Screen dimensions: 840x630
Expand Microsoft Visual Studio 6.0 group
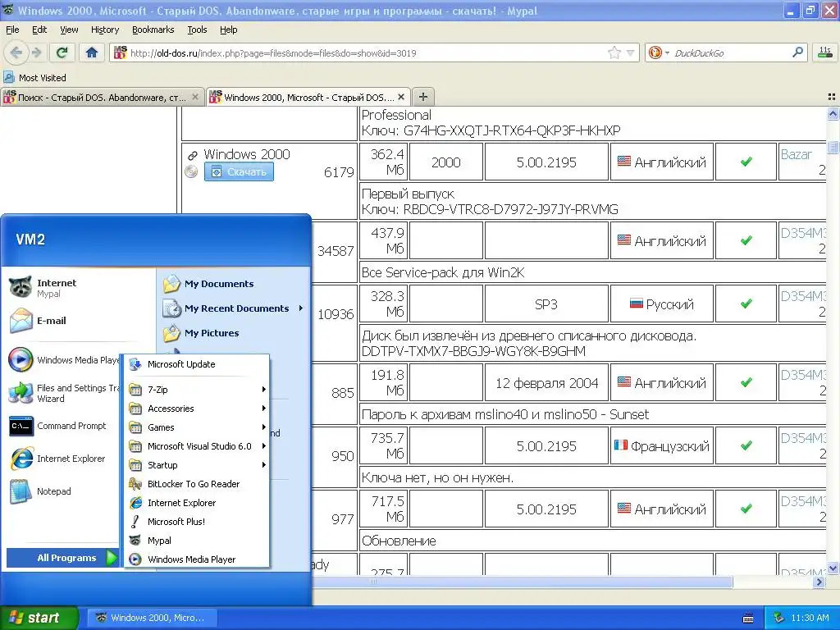coord(197,445)
